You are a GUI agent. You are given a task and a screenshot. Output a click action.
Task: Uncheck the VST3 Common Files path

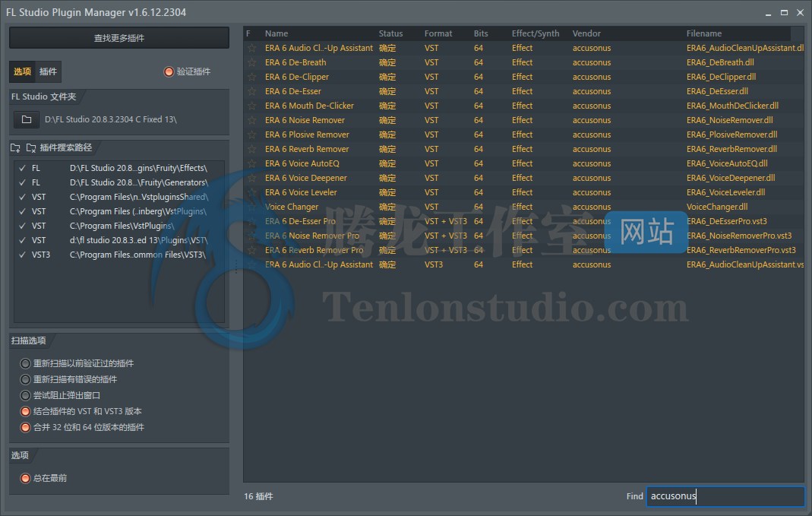pyautogui.click(x=22, y=255)
